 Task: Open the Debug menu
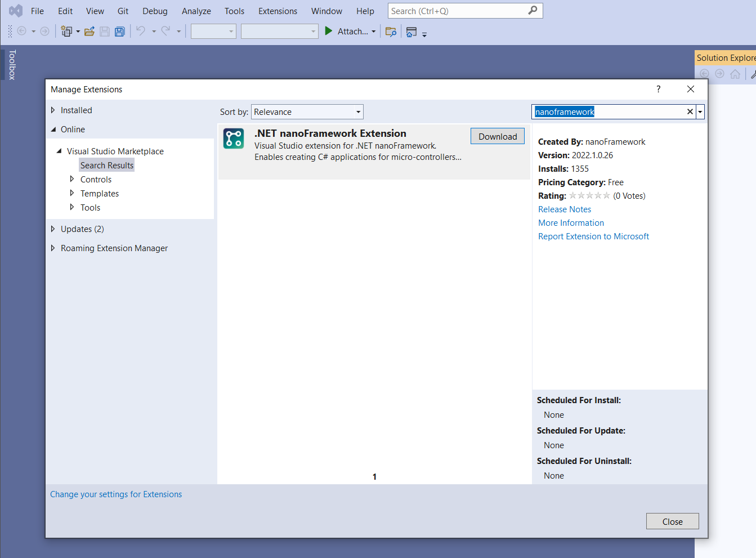[155, 11]
